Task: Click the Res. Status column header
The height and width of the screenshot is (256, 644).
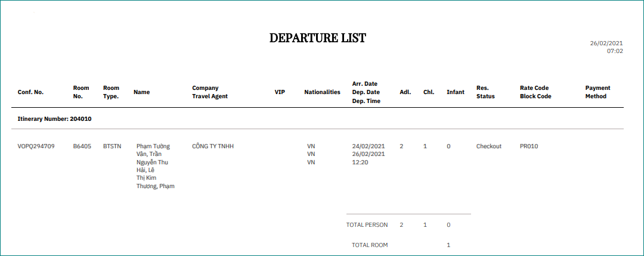Action: pos(485,92)
